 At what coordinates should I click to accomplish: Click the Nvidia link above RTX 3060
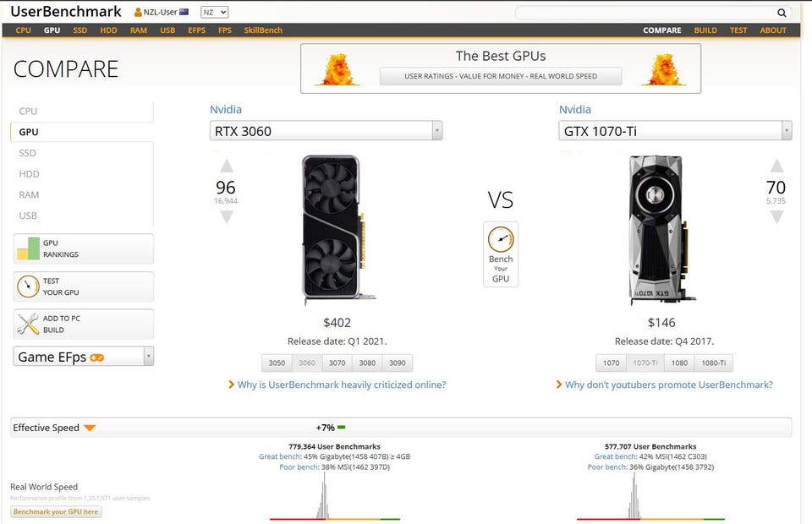point(226,110)
